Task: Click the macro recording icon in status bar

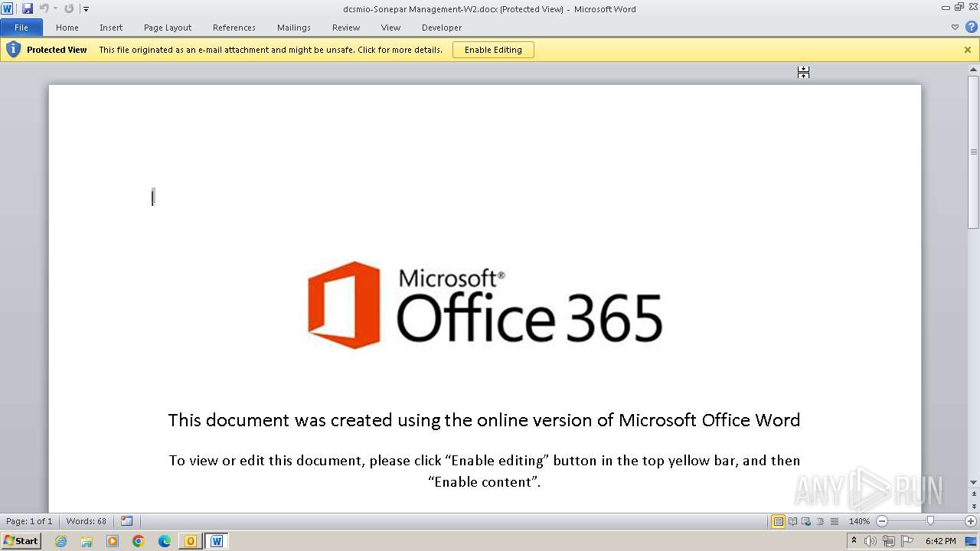Action: pos(127,521)
